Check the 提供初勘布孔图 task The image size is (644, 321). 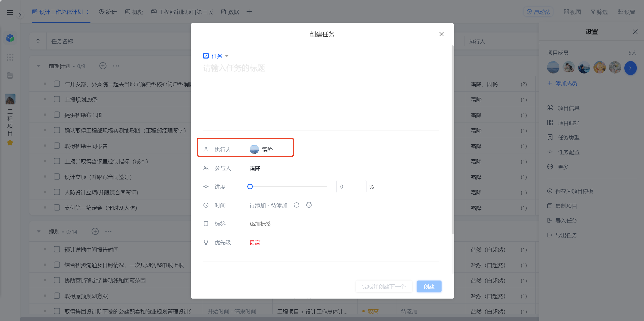(57, 115)
